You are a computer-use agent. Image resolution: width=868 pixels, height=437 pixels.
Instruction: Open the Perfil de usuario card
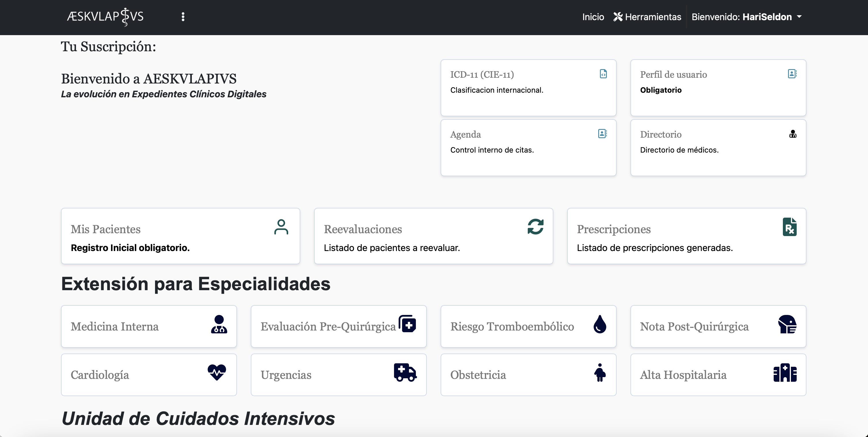[718, 88]
